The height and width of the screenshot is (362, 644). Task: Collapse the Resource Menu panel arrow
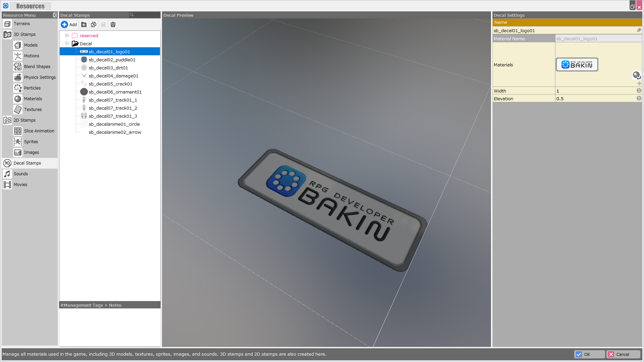click(x=55, y=15)
